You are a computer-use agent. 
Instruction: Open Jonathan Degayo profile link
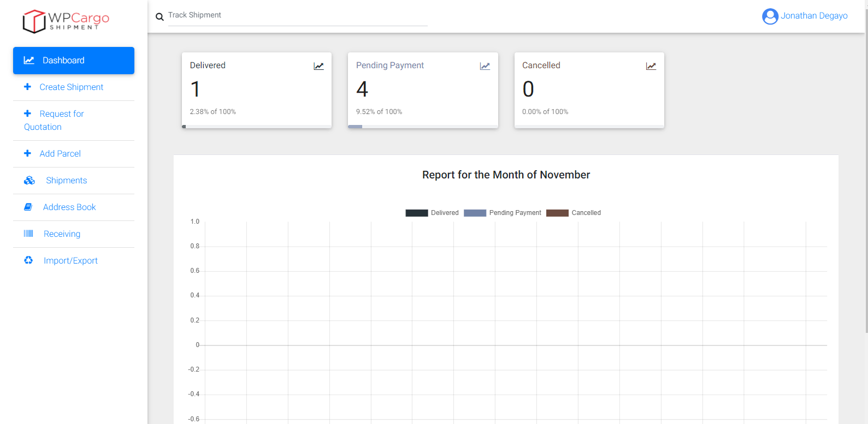813,16
